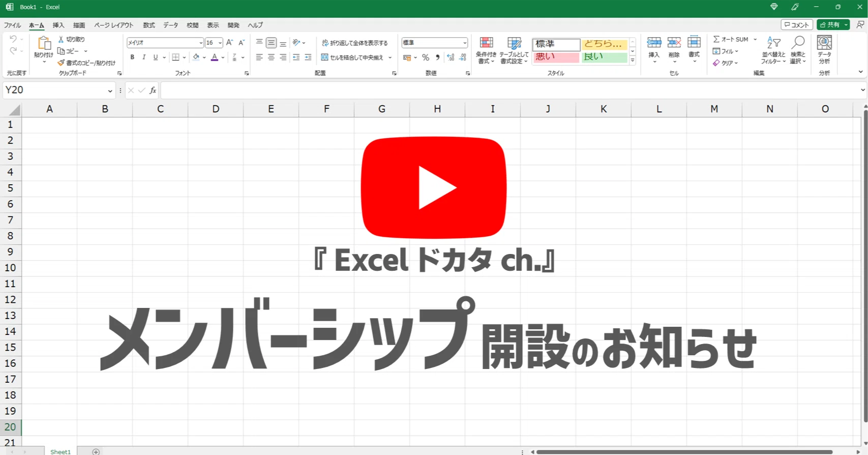The width and height of the screenshot is (868, 455).
Task: Click the Comments (コメント) button
Action: tap(797, 24)
